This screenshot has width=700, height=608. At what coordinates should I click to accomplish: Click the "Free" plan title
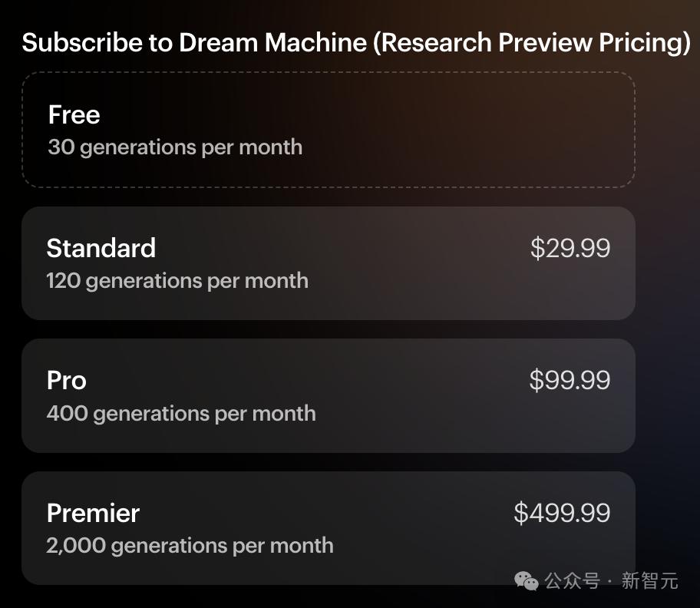[74, 115]
